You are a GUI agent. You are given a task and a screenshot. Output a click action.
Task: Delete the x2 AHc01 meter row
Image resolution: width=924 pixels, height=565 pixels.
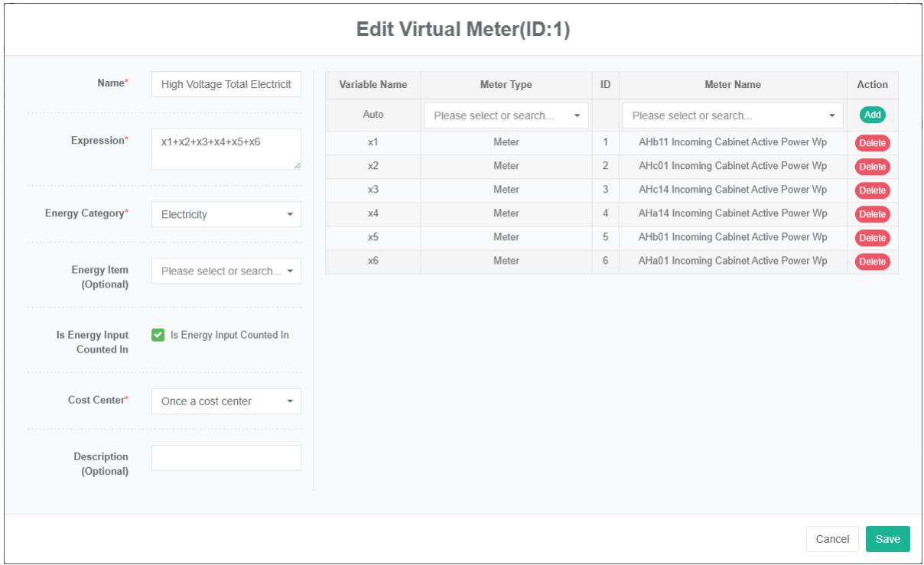click(872, 167)
